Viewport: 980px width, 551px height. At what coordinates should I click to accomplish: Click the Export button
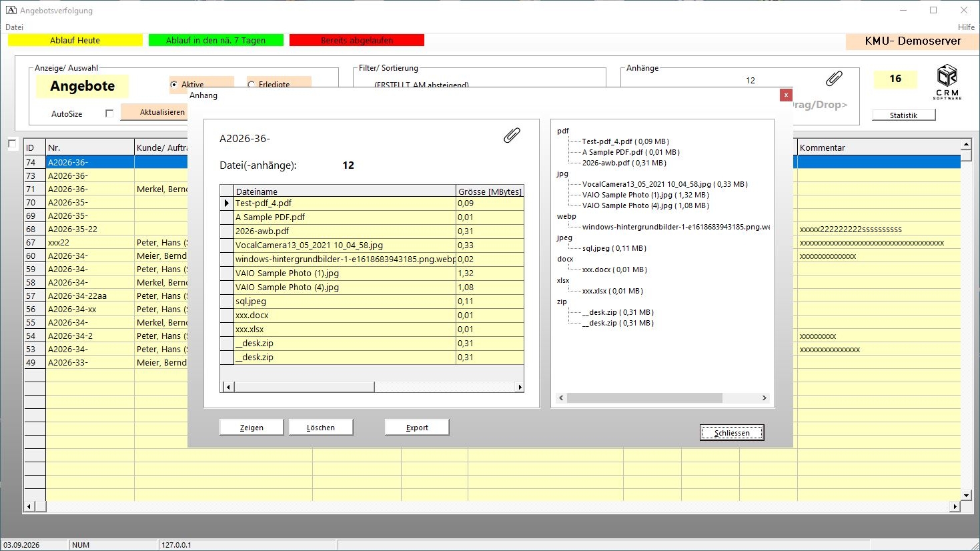point(417,428)
